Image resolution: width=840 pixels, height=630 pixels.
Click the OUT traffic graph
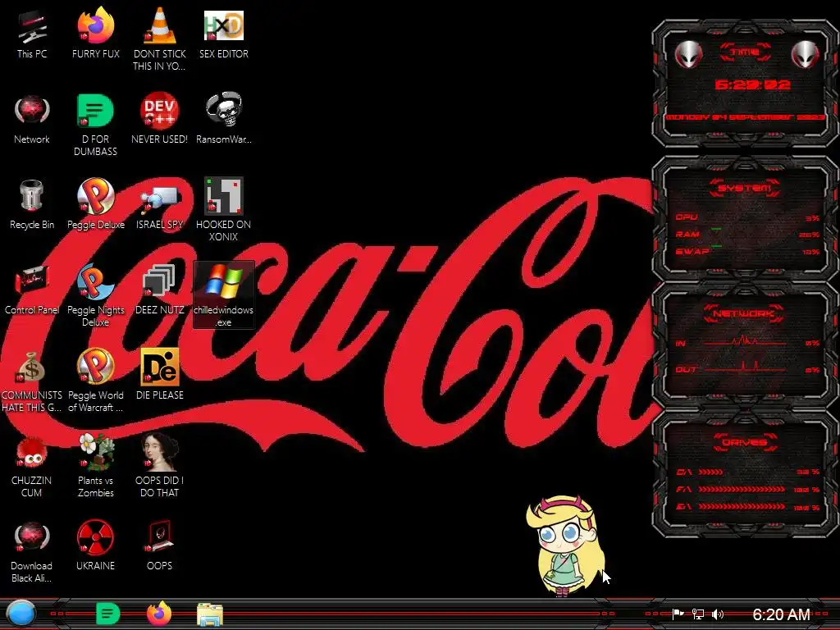click(745, 368)
